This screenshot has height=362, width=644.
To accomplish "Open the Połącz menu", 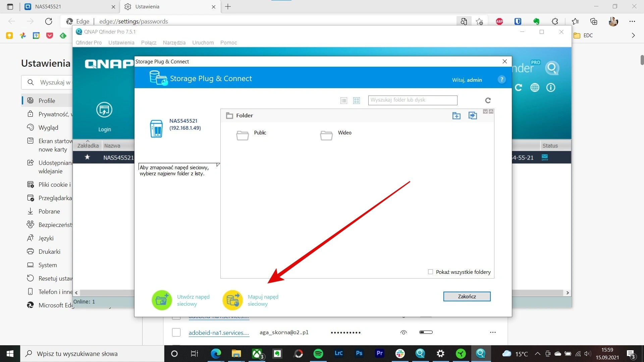I will [149, 43].
